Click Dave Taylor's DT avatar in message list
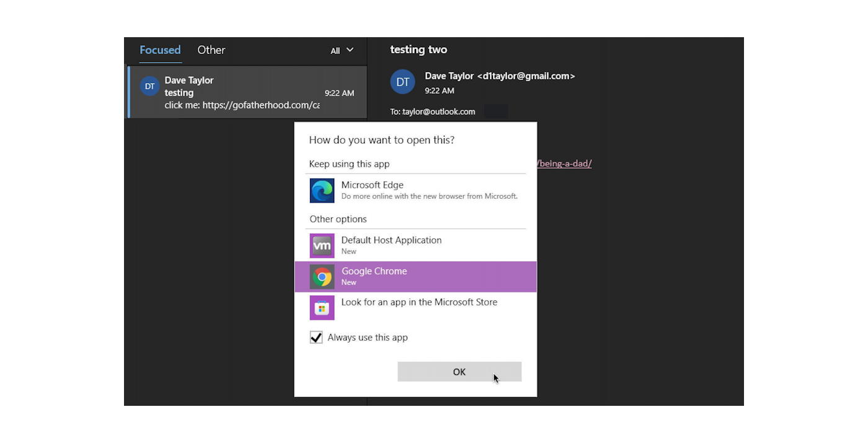 coord(149,86)
